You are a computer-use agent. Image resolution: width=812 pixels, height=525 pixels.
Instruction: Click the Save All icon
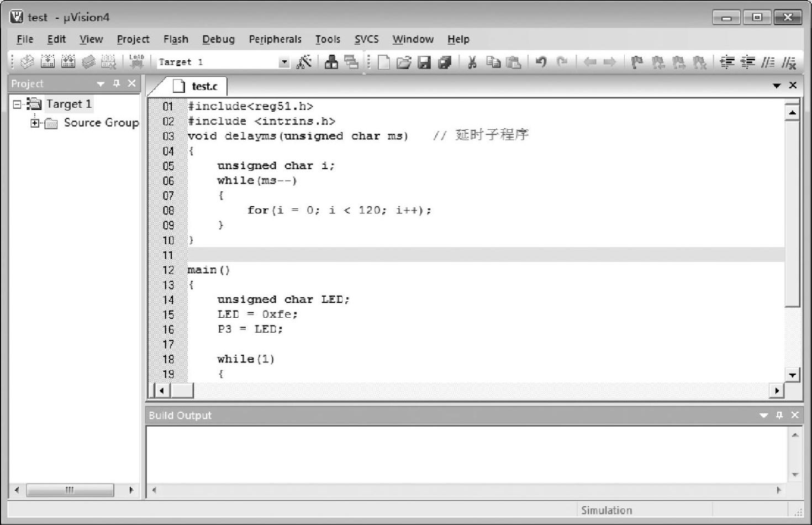coord(445,62)
